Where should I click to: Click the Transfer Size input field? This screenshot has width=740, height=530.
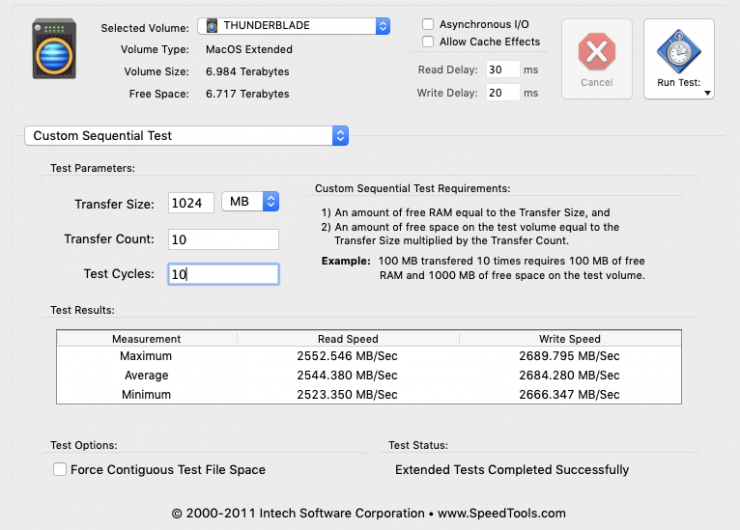pos(191,203)
